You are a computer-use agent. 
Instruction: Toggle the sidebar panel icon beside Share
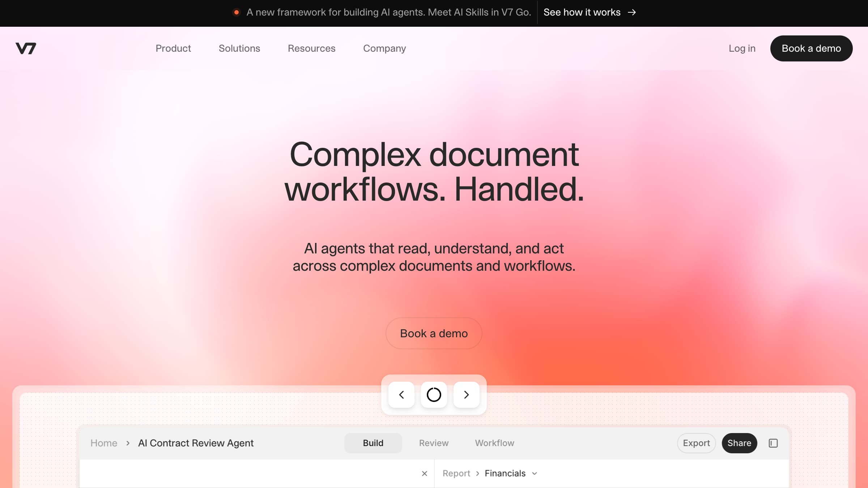(773, 443)
